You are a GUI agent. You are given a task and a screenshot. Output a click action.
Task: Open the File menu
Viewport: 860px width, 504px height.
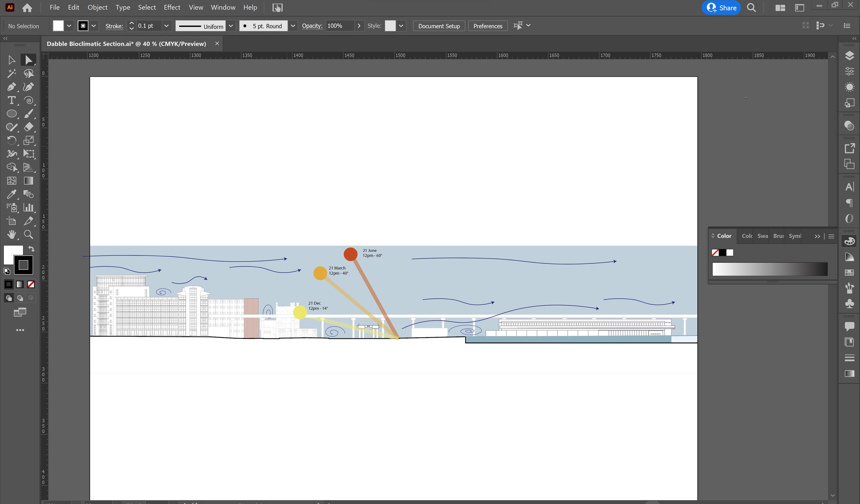pyautogui.click(x=54, y=7)
